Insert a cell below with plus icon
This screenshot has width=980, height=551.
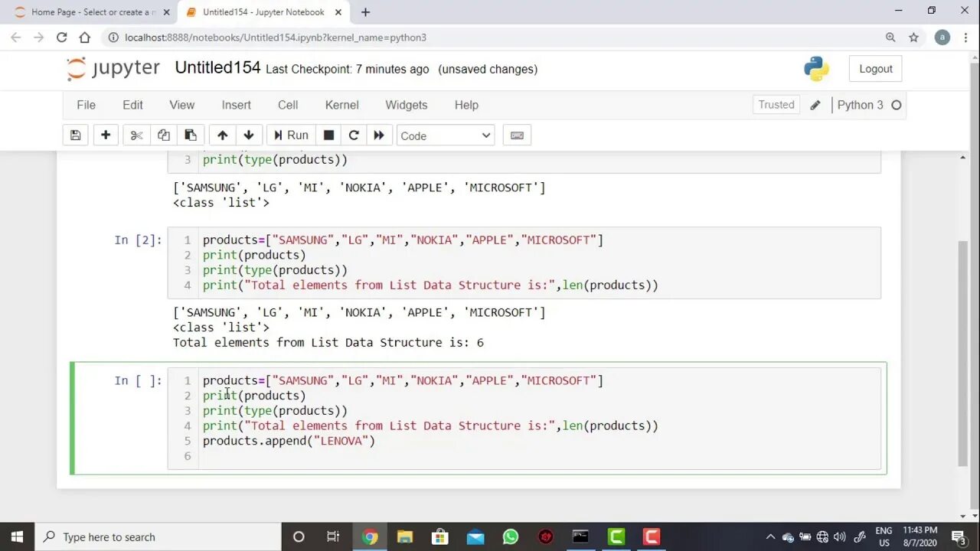pos(106,135)
